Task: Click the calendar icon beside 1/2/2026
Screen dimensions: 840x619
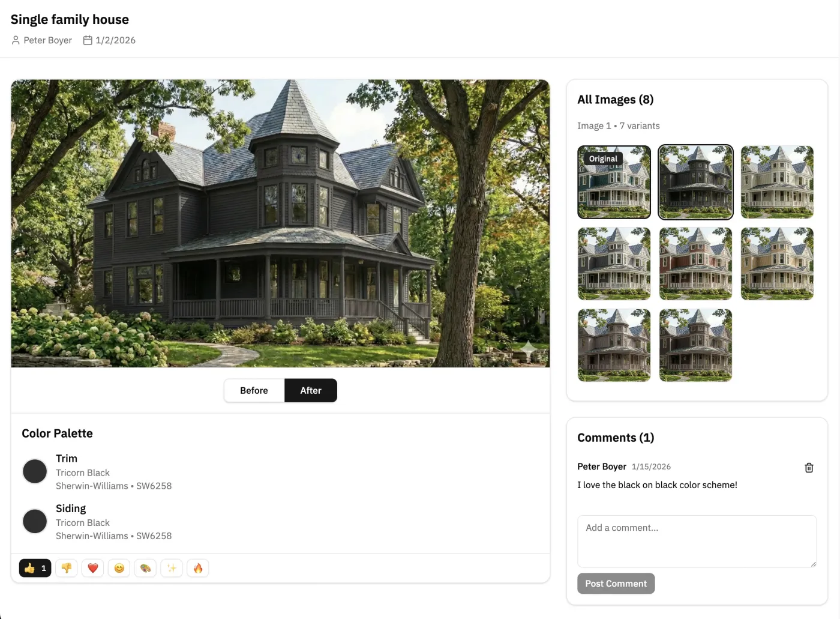Action: click(x=88, y=40)
